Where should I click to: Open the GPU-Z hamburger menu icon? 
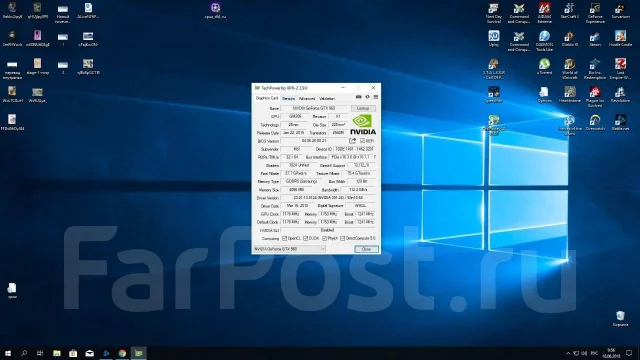point(376,97)
